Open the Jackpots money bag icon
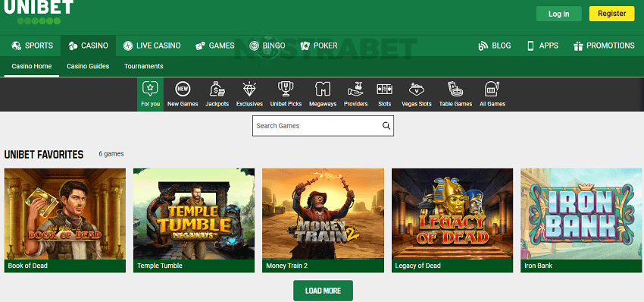Image resolution: width=644 pixels, height=302 pixels. click(217, 90)
